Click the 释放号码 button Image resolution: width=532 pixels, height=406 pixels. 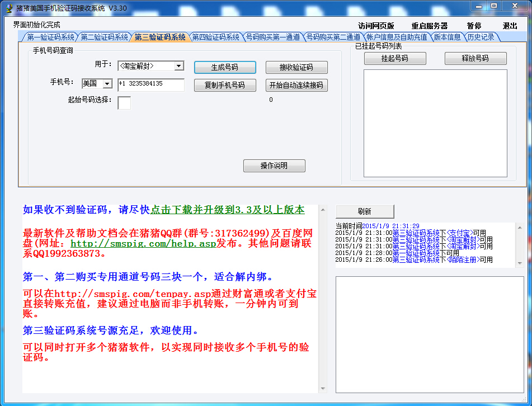point(475,58)
